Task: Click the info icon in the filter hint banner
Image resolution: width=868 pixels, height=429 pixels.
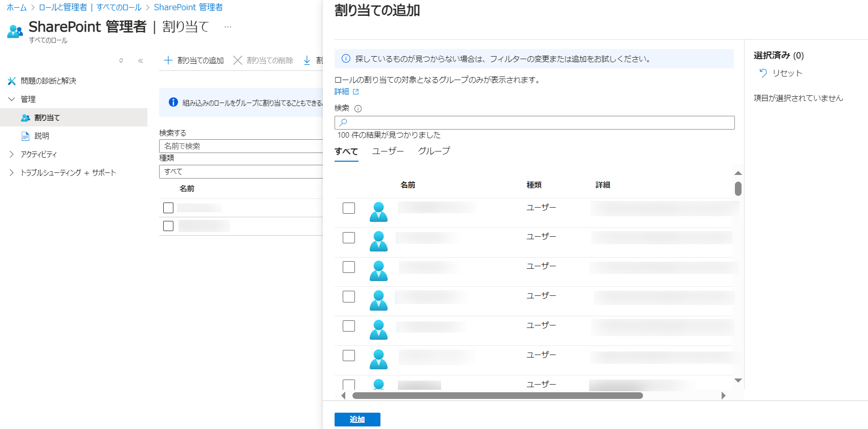Action: (346, 59)
